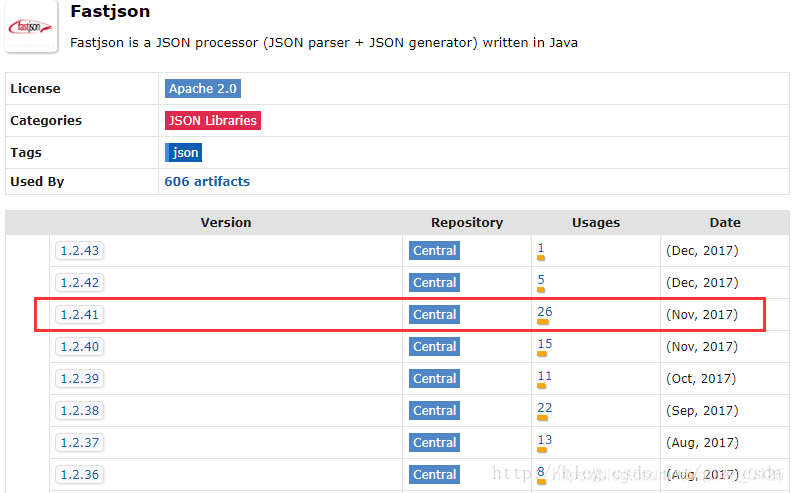
Task: Click the Version column header
Action: pos(226,222)
